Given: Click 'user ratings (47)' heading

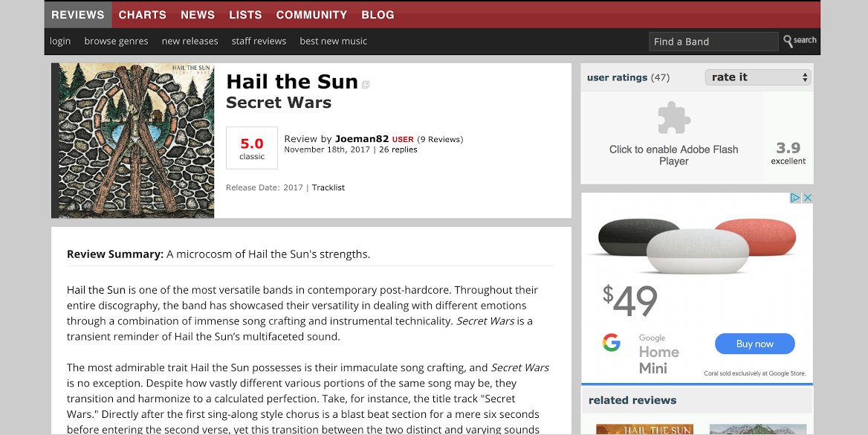Looking at the screenshot, I should (x=628, y=77).
